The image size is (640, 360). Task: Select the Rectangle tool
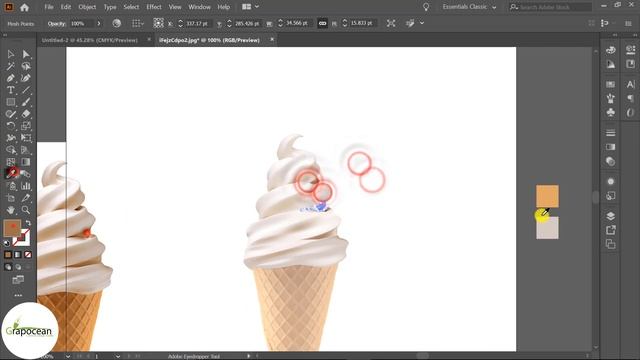coord(11,102)
